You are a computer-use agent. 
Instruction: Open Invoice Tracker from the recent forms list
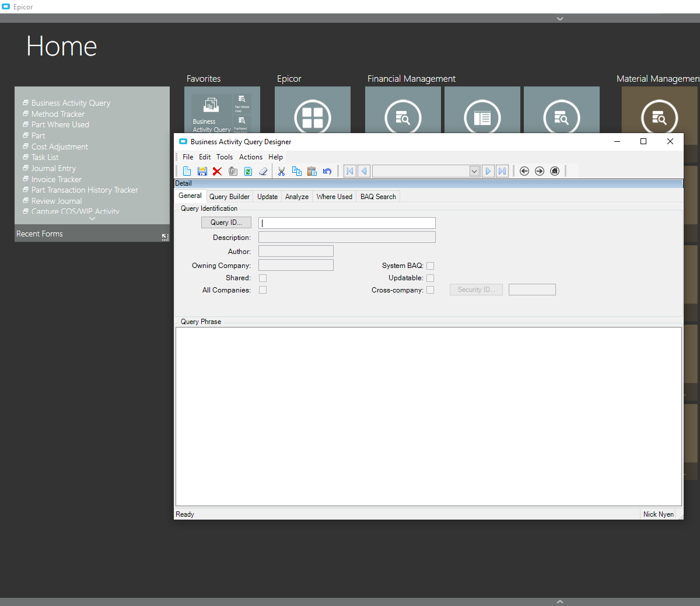(x=56, y=179)
